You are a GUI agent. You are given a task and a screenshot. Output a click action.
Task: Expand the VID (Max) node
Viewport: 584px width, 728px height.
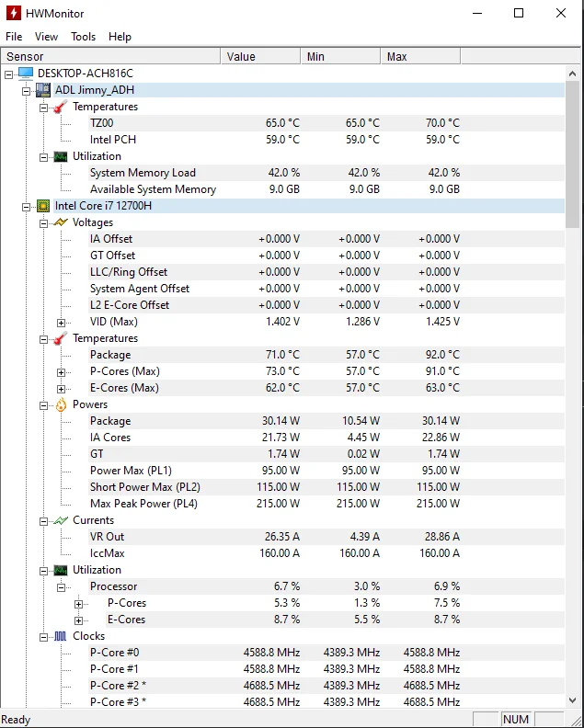pos(62,323)
